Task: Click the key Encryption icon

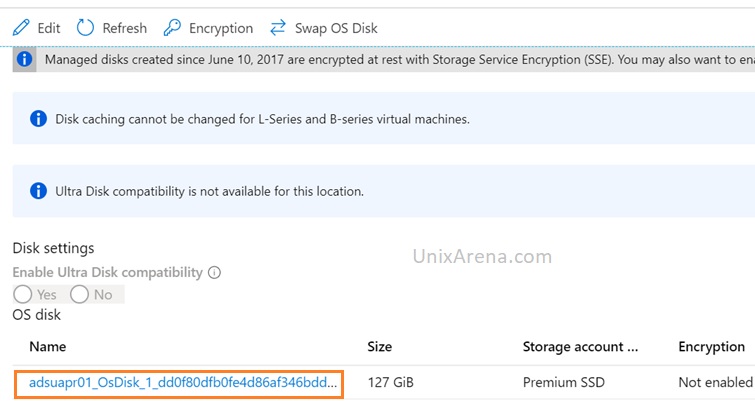Action: click(x=172, y=27)
